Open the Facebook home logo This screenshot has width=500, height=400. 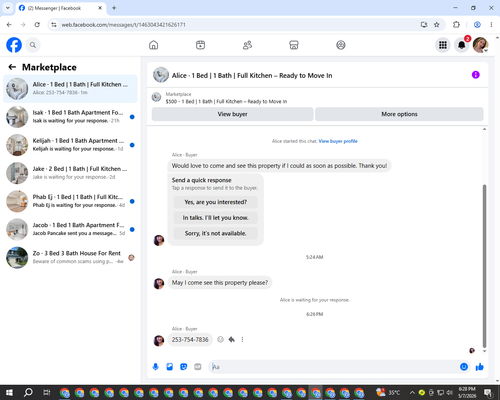(x=14, y=45)
